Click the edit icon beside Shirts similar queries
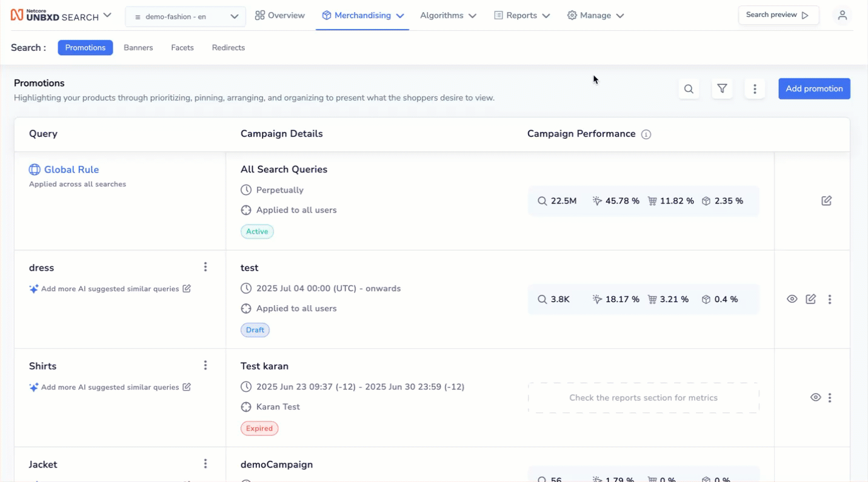This screenshot has width=868, height=482. [x=187, y=387]
